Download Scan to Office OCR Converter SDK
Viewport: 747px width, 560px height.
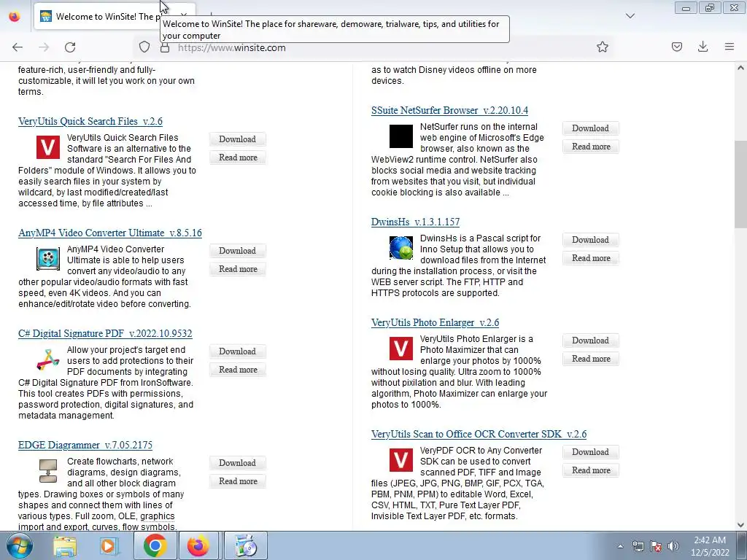[590, 451]
